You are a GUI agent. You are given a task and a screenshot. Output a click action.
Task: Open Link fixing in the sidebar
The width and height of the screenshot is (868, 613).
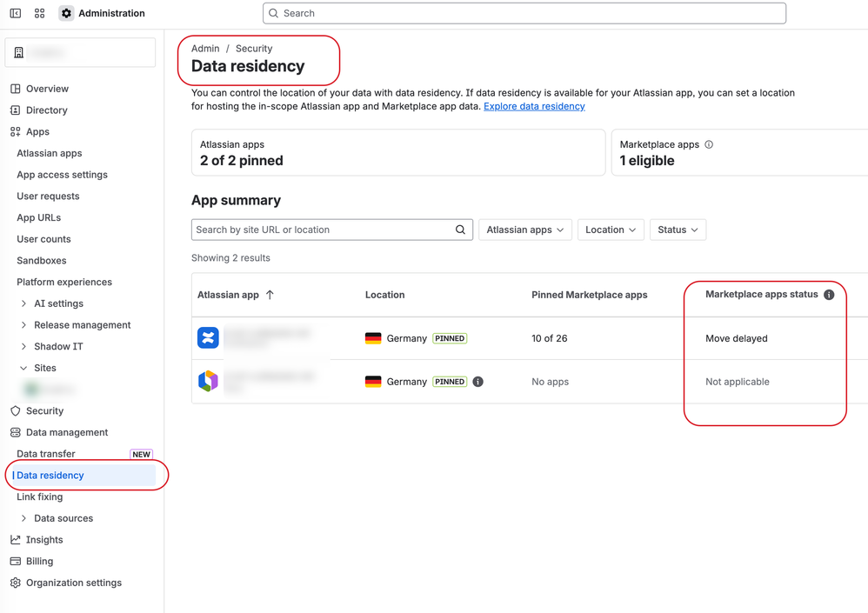pyautogui.click(x=40, y=496)
